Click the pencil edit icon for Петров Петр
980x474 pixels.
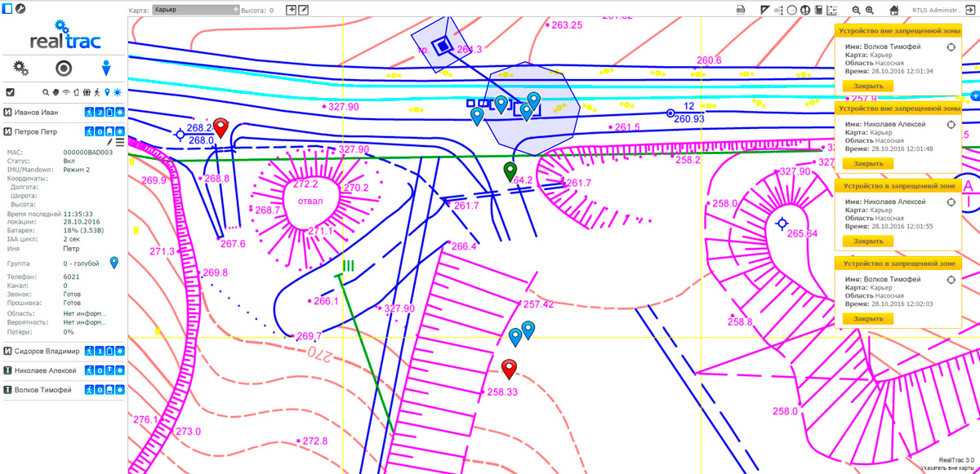click(x=110, y=142)
